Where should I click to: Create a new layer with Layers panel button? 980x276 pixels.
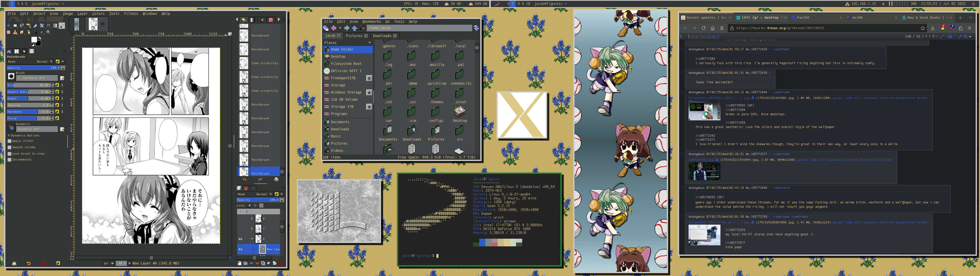240,263
